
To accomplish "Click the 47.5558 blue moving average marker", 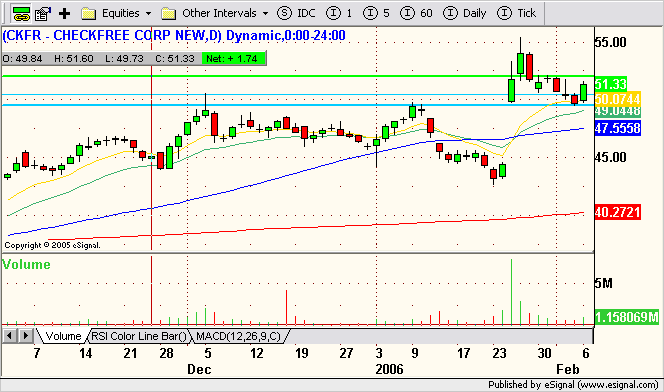I will [x=617, y=128].
